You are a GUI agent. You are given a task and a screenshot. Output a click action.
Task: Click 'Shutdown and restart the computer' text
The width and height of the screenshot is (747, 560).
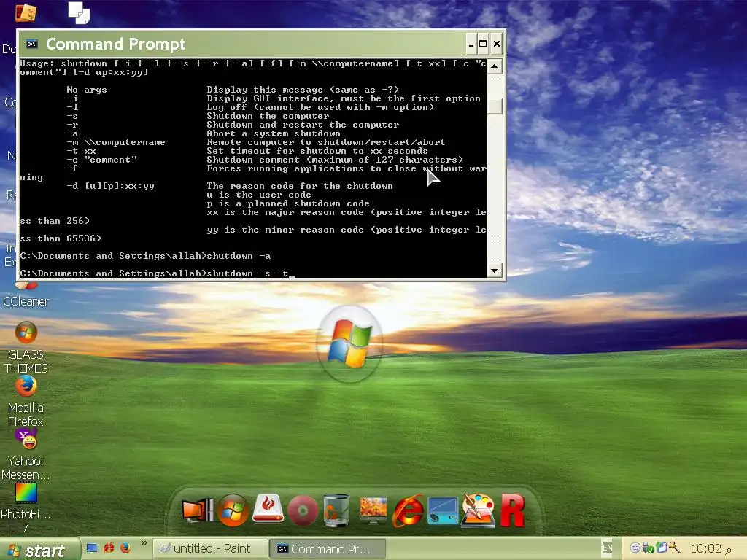tap(303, 125)
